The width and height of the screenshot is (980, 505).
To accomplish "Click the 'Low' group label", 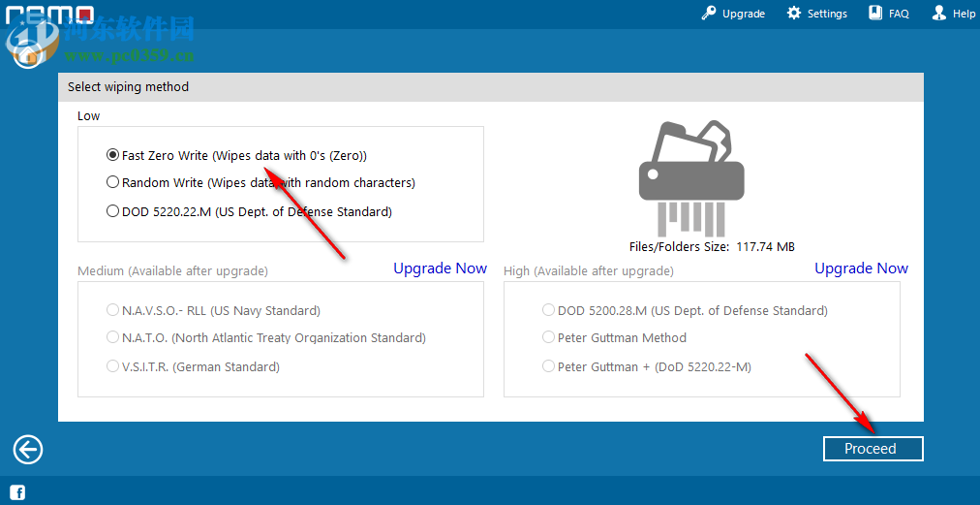I will click(x=89, y=115).
